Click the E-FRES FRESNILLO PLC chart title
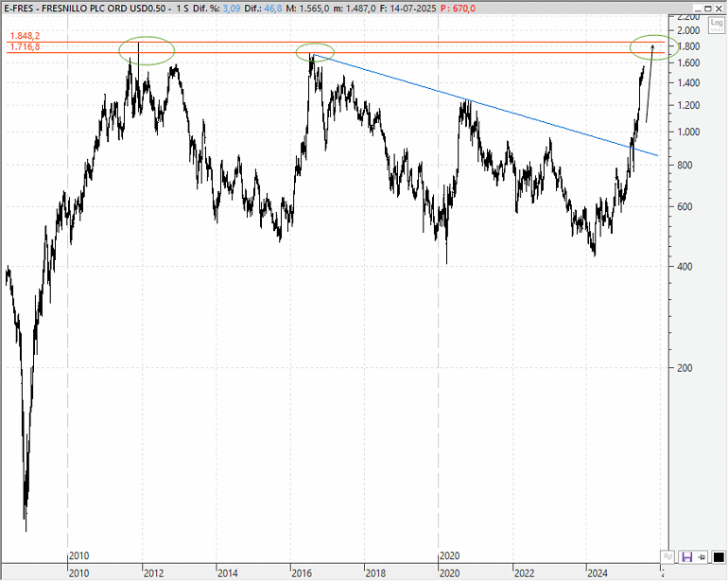This screenshot has height=581, width=728. [85, 9]
